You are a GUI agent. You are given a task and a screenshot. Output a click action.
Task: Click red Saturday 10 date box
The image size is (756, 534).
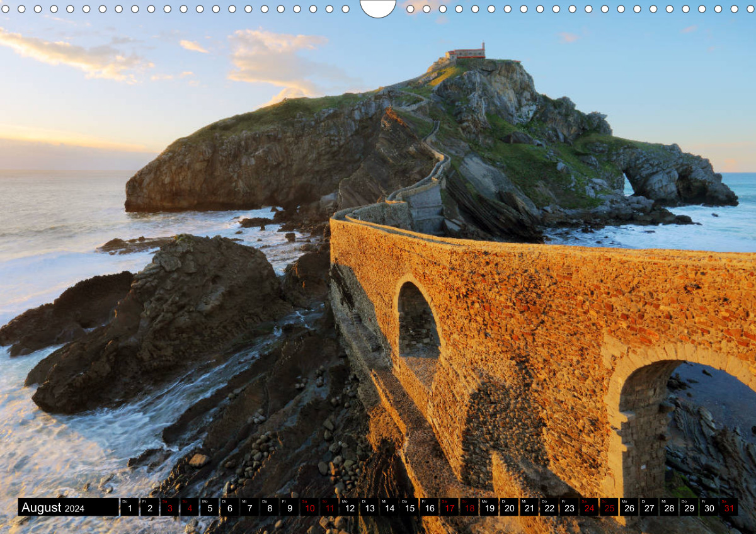[309, 508]
